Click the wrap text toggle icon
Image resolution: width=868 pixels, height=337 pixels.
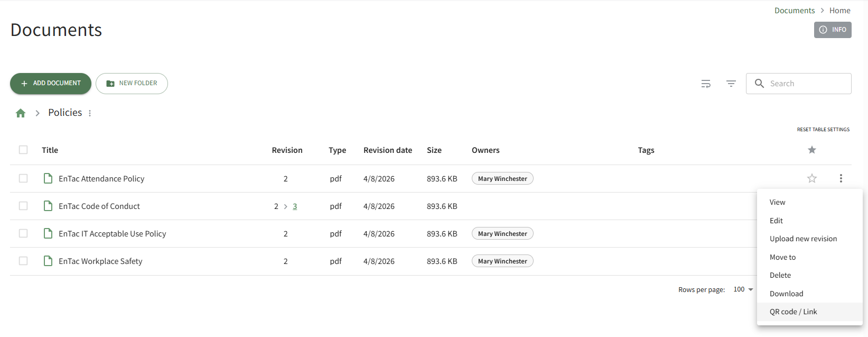point(706,84)
